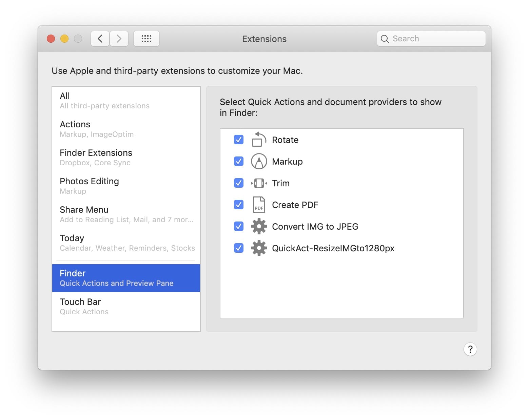This screenshot has width=529, height=420.
Task: Click the back navigation arrow
Action: tap(100, 38)
